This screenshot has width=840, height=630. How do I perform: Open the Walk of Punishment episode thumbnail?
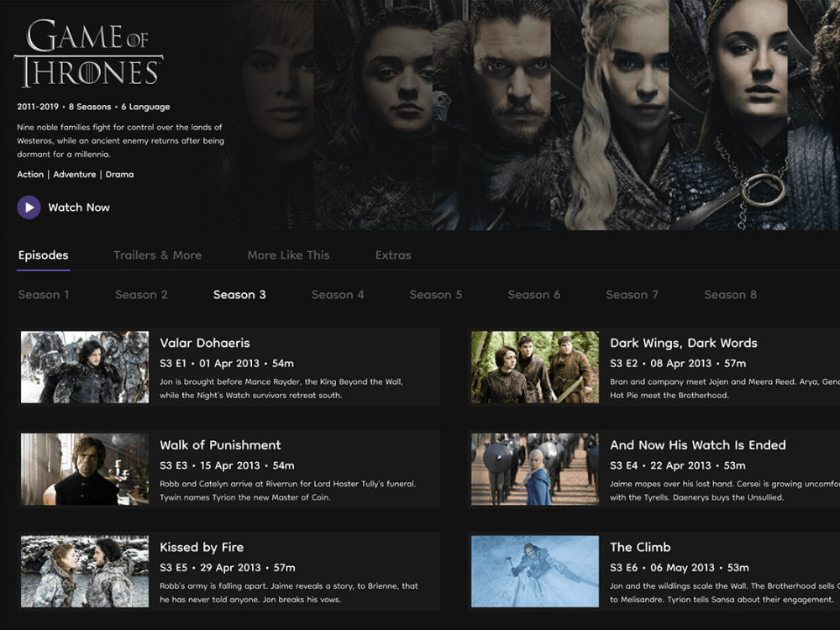coord(84,468)
